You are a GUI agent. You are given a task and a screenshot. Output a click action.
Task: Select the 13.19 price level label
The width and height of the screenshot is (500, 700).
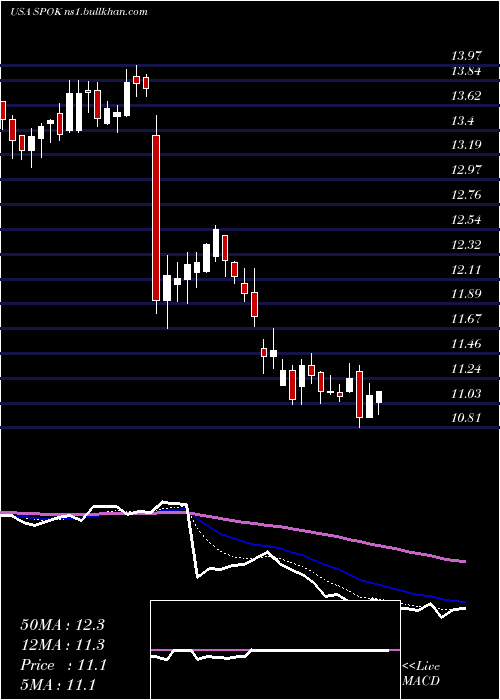(x=466, y=145)
